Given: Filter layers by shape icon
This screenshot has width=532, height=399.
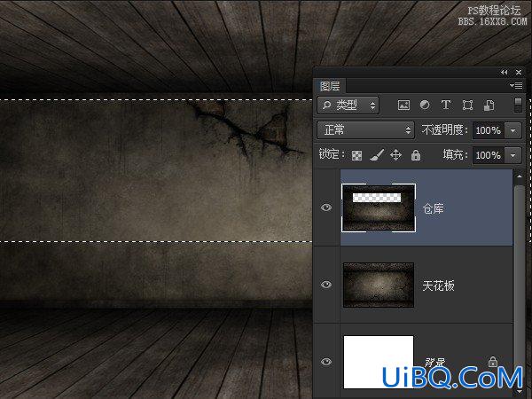Looking at the screenshot, I should tap(467, 106).
